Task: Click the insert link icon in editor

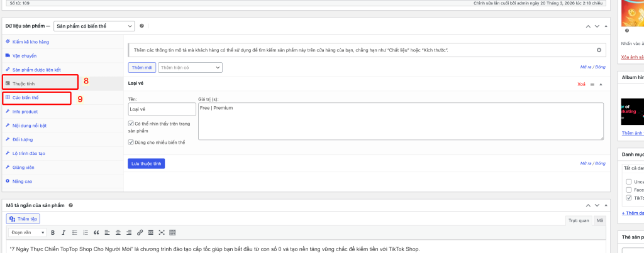Action: tap(140, 232)
